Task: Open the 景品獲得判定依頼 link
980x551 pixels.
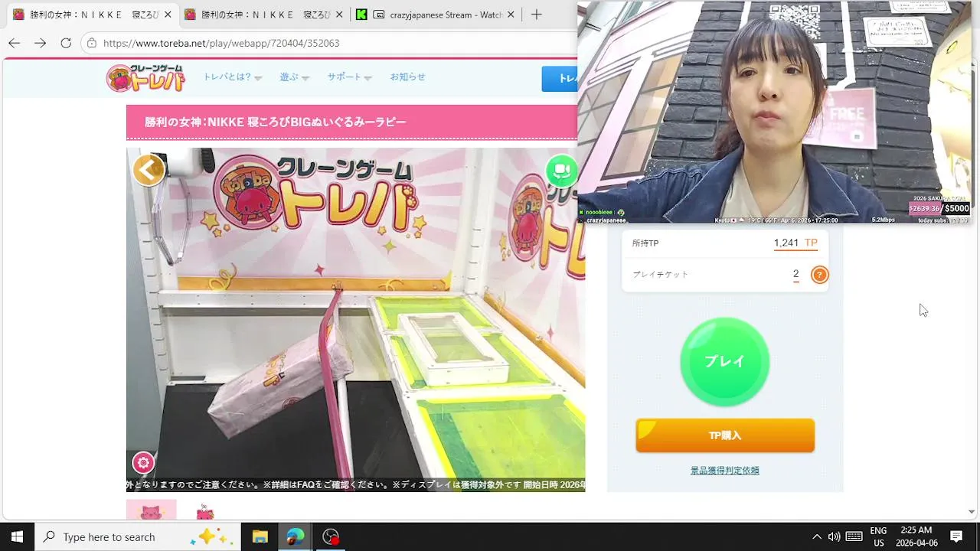Action: pyautogui.click(x=725, y=471)
